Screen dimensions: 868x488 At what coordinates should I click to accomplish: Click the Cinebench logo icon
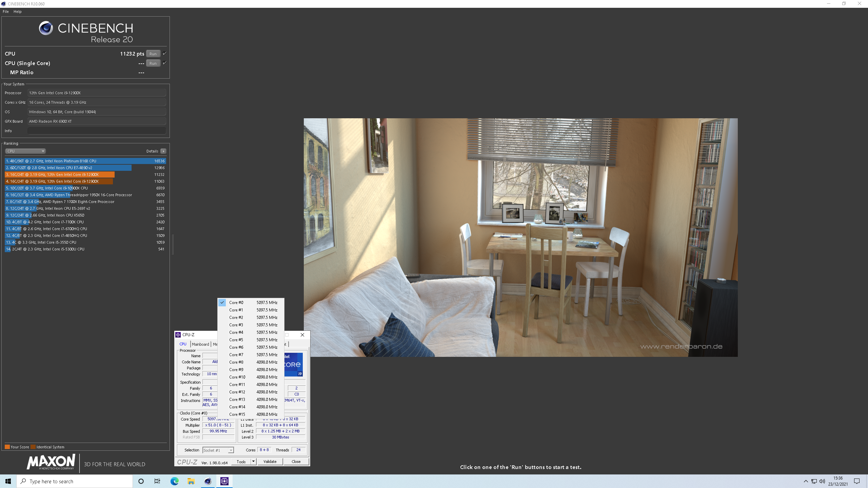tap(46, 28)
